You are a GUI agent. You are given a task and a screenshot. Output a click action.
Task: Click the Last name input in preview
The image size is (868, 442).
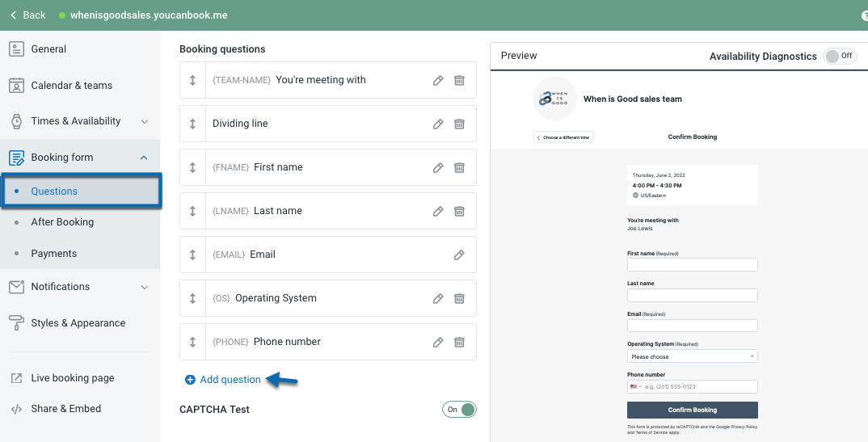click(692, 295)
